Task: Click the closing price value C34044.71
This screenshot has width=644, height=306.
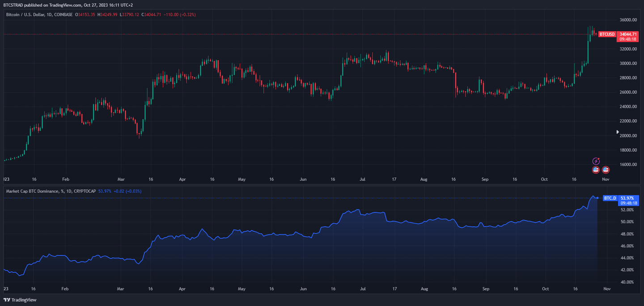Action: [x=155, y=15]
